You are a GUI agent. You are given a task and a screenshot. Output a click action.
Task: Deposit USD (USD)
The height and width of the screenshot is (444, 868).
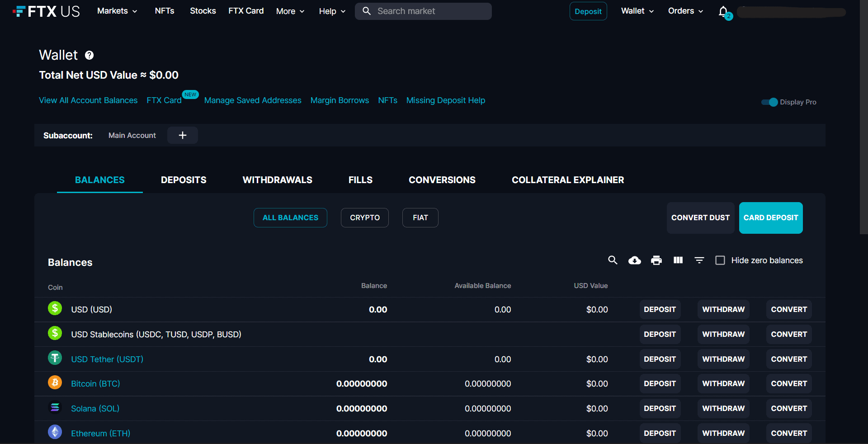tap(660, 310)
